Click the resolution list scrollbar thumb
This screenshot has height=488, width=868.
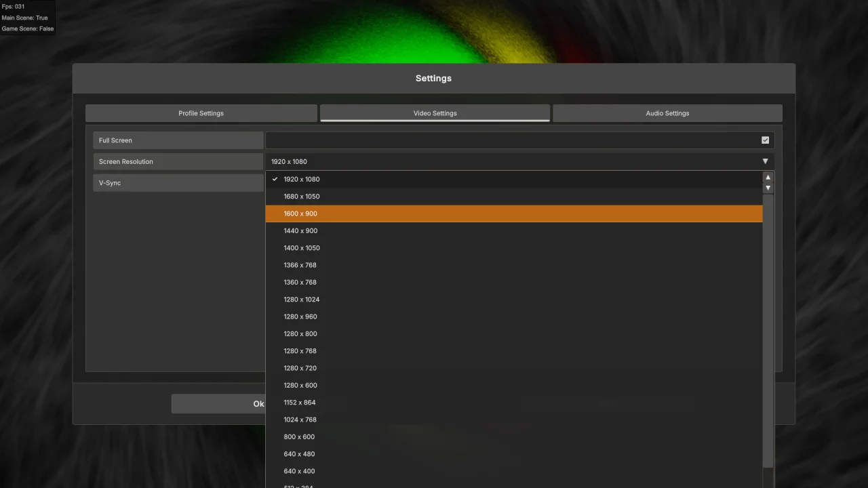(768, 331)
